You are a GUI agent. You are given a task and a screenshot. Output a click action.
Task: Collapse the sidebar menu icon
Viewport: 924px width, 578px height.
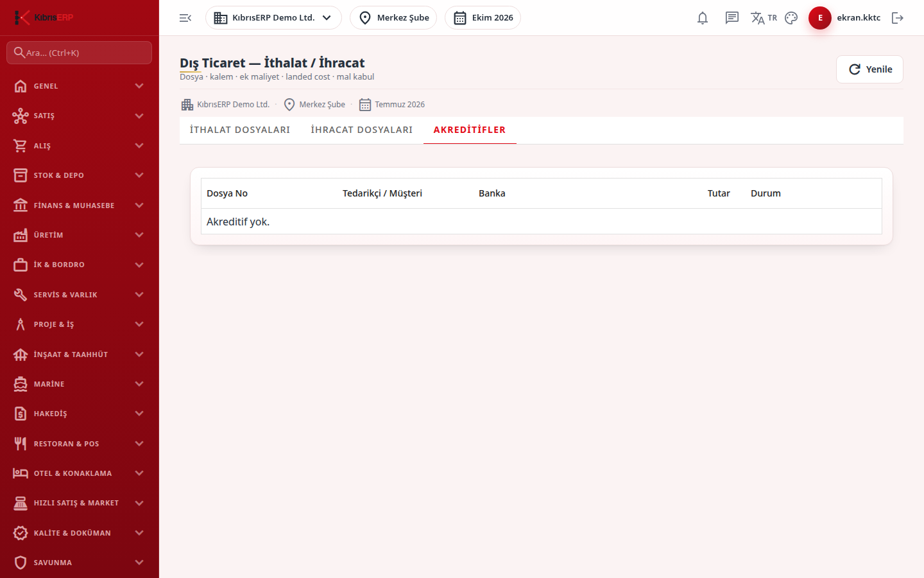point(185,18)
